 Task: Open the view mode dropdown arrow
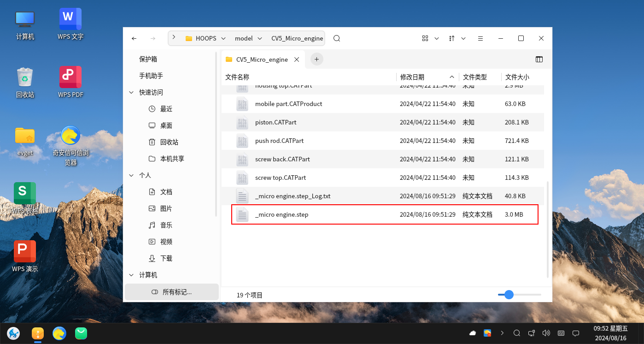click(x=437, y=38)
